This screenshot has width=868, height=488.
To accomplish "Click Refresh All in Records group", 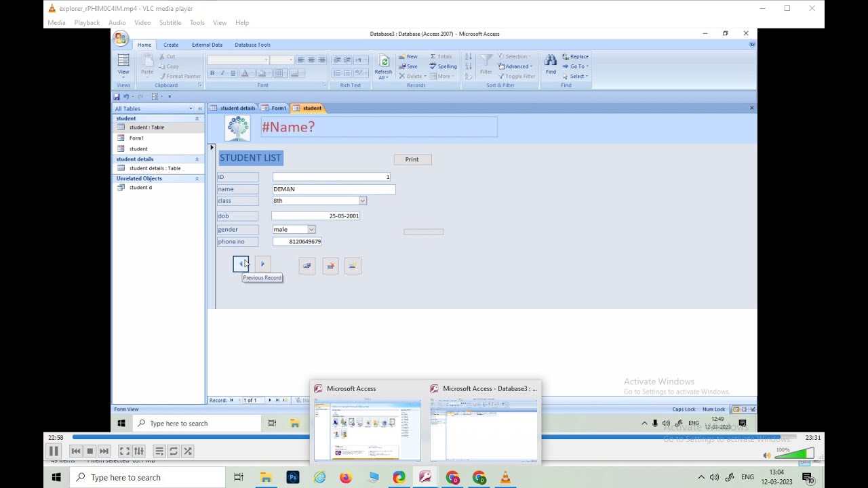I will point(383,67).
